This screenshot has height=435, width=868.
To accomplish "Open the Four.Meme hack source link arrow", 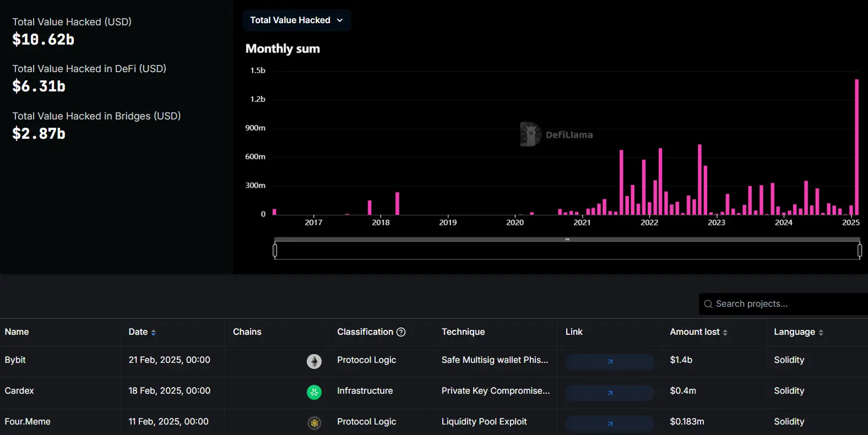I will pyautogui.click(x=610, y=423).
